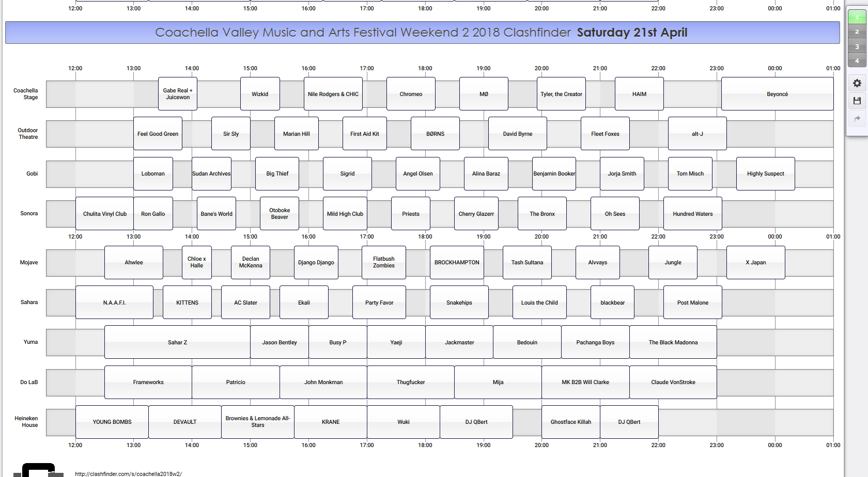Highlight the BØRNS act
The image size is (868, 477).
pyautogui.click(x=435, y=134)
